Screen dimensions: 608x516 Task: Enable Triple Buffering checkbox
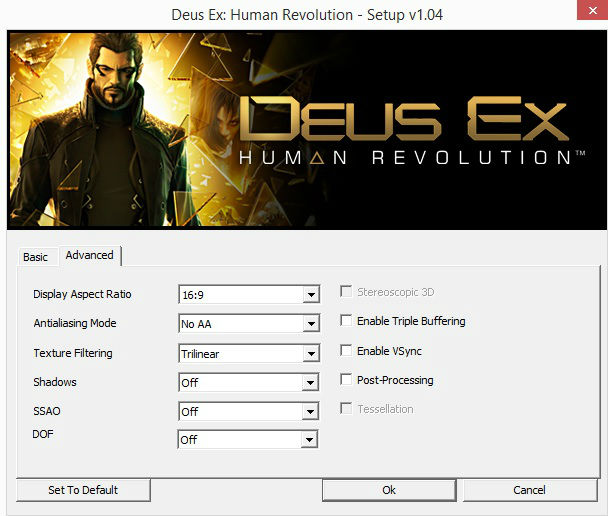(346, 321)
